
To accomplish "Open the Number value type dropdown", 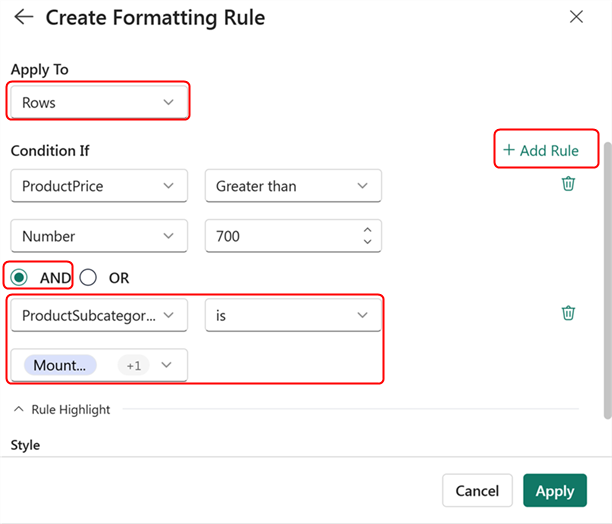I will [x=99, y=236].
